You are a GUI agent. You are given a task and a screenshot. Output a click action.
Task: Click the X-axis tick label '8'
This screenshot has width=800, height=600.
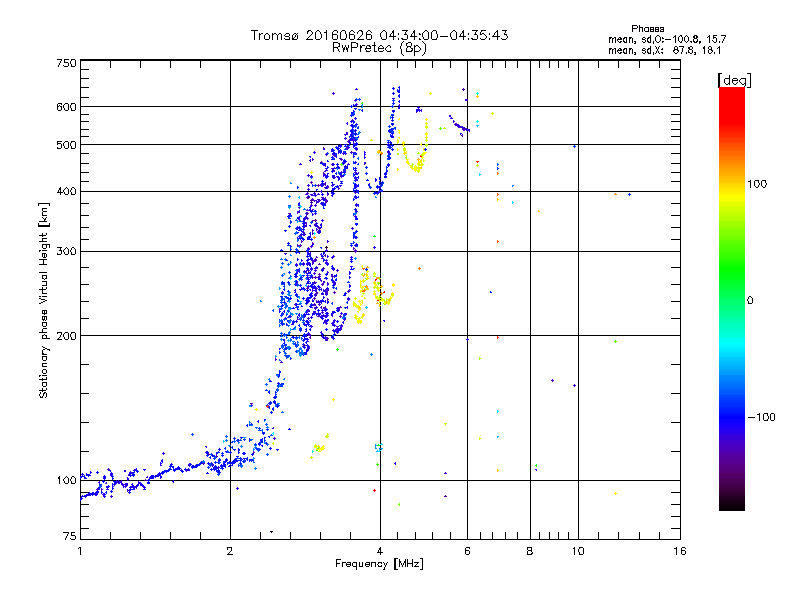(x=530, y=551)
